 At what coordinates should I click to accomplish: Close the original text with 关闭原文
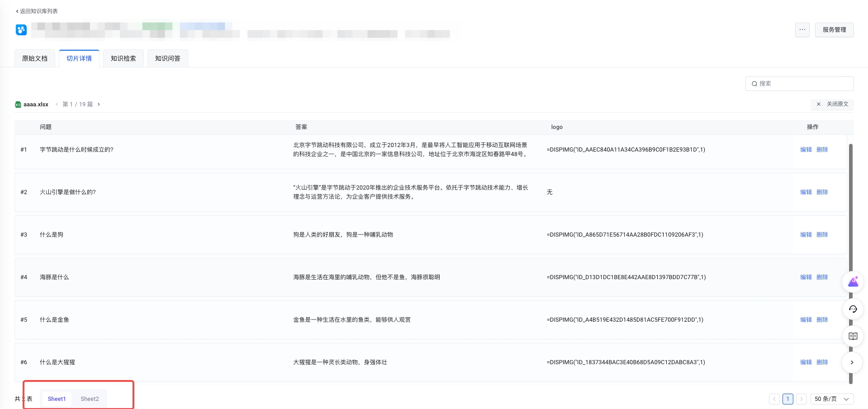832,104
